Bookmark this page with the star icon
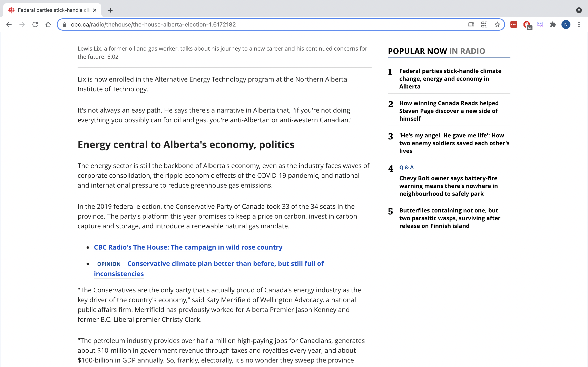The image size is (588, 367). (x=497, y=24)
